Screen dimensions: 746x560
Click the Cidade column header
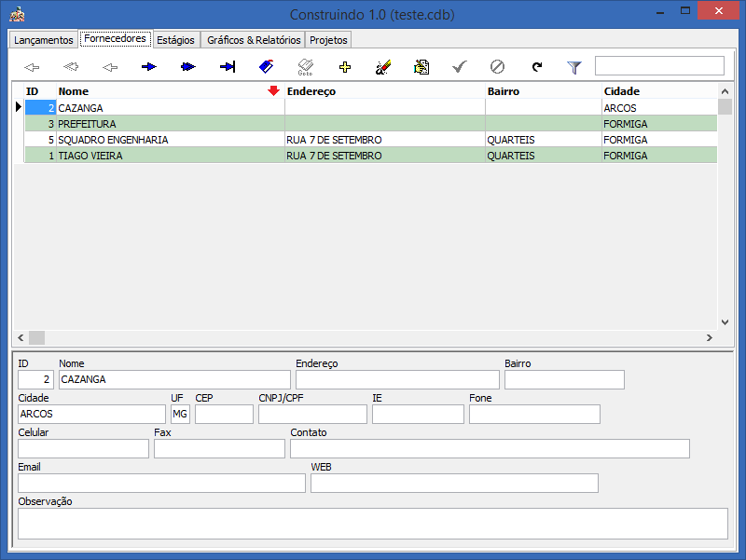(659, 91)
